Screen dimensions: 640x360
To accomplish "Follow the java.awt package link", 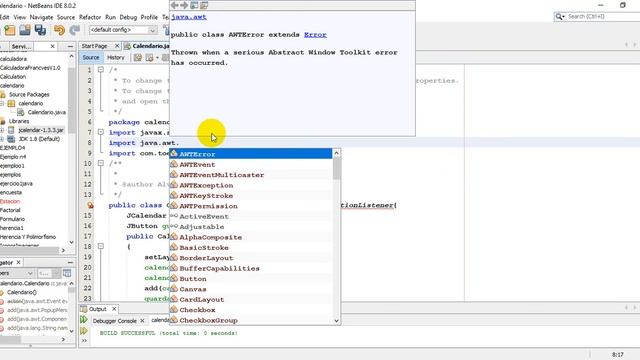I will coord(189,17).
